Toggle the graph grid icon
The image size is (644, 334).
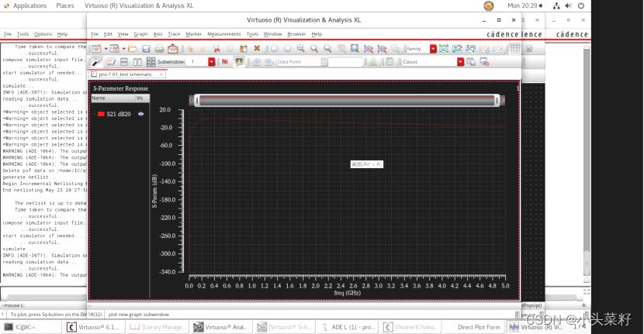click(x=515, y=49)
